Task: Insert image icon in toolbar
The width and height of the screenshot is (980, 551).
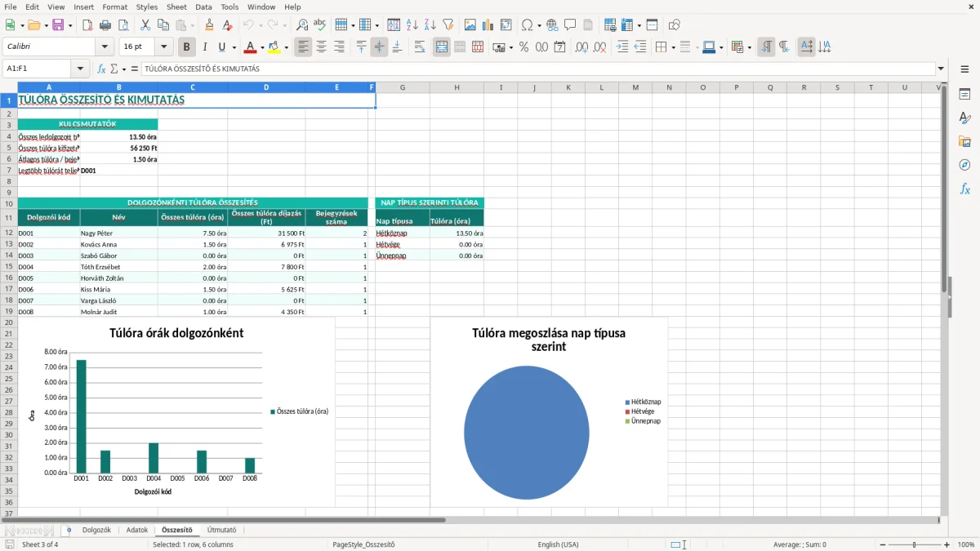Action: pyautogui.click(x=470, y=25)
